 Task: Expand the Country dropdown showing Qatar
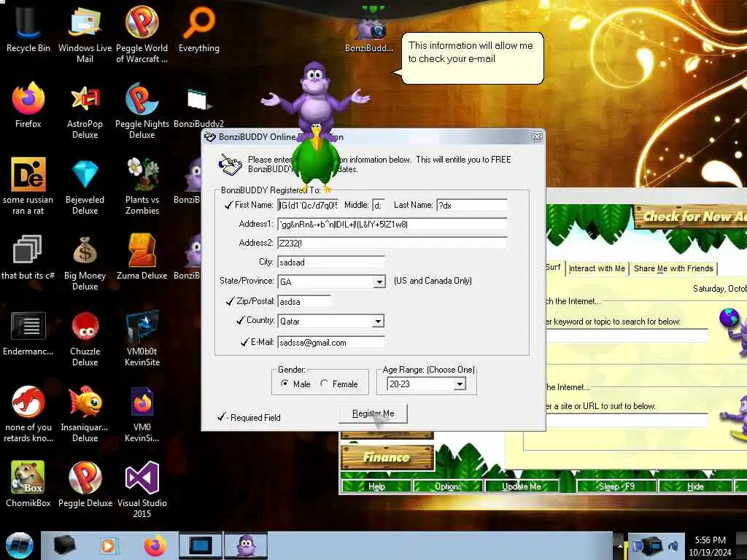click(x=378, y=321)
